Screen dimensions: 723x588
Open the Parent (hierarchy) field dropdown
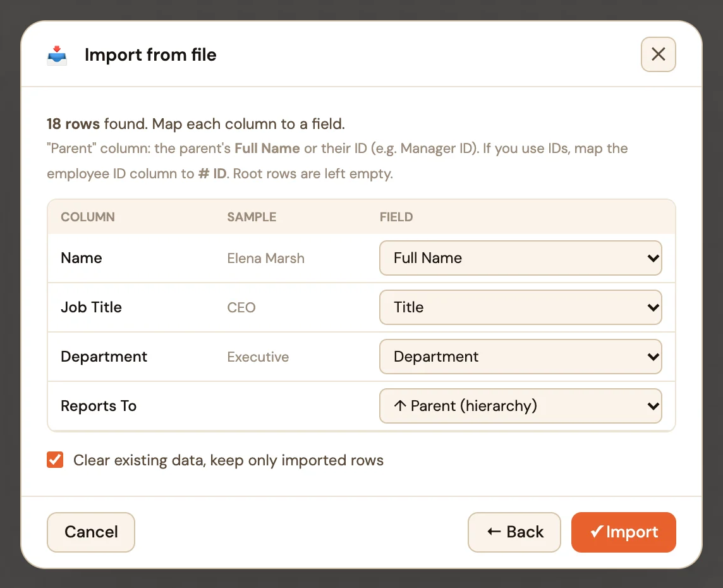point(520,406)
